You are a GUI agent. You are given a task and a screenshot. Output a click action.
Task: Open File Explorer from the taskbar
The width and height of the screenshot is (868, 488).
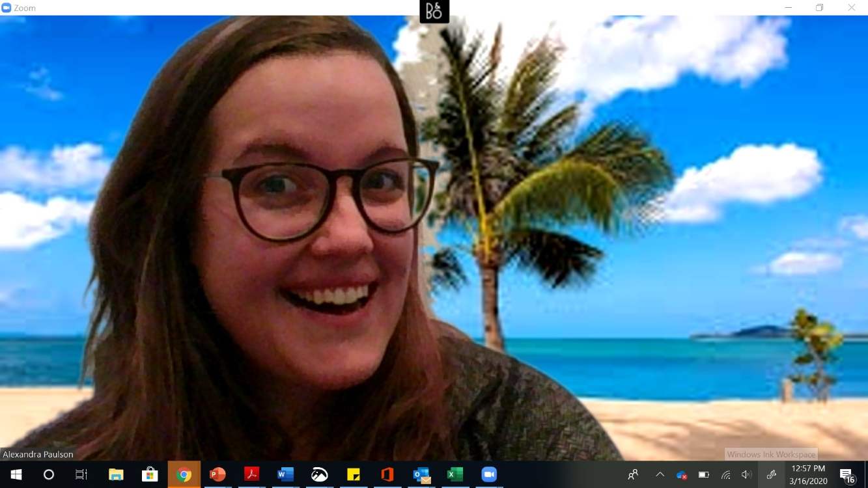coord(116,474)
